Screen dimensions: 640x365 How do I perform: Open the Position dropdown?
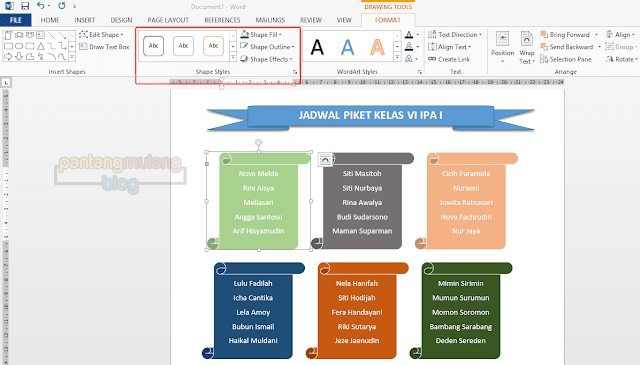[502, 47]
